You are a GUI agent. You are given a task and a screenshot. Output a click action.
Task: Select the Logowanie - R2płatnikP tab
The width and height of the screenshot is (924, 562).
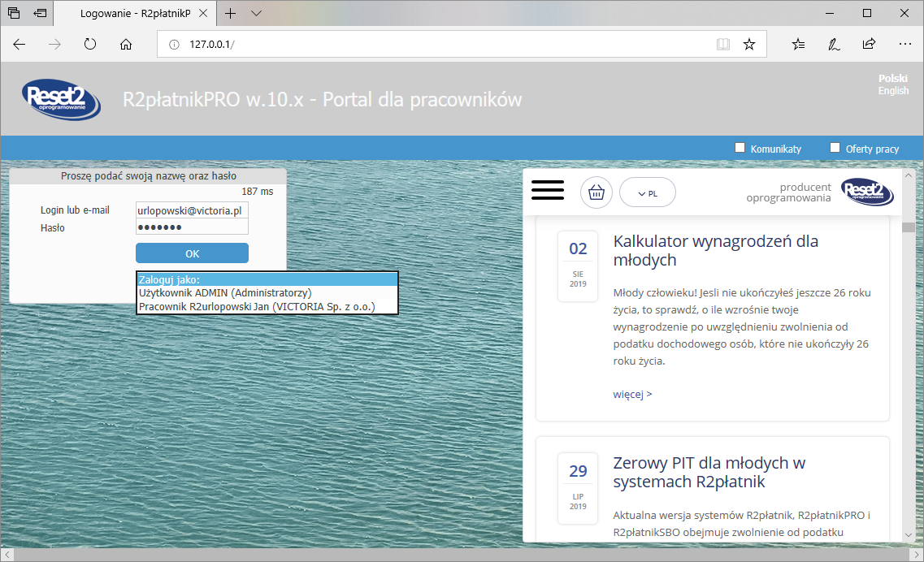135,14
